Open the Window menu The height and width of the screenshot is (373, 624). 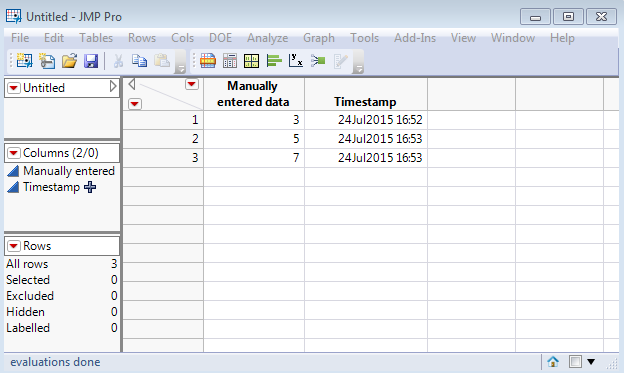point(513,38)
